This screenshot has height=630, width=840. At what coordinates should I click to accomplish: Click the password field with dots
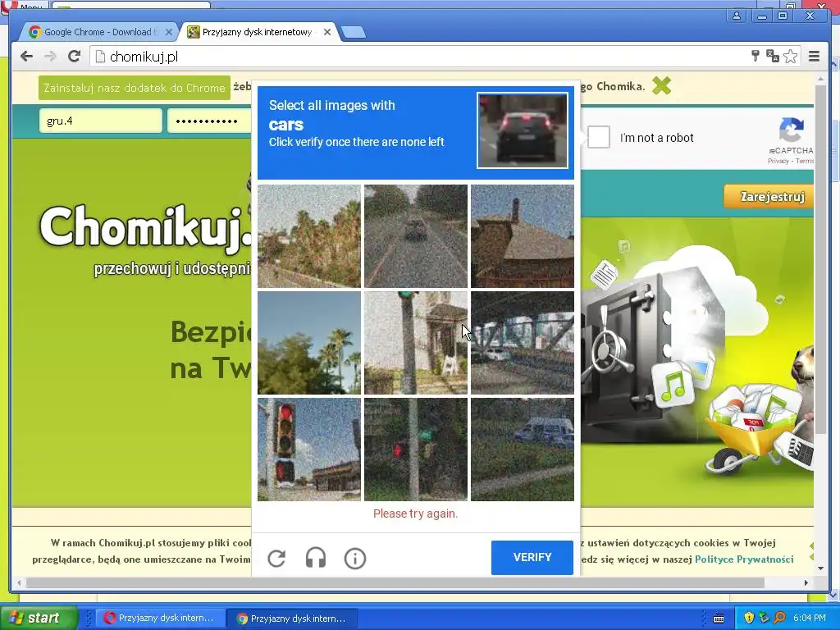pos(209,121)
